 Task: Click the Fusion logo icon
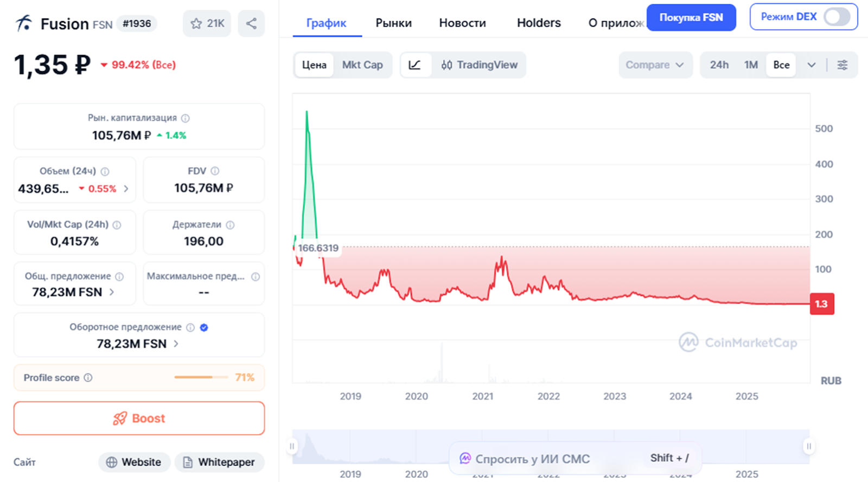[x=24, y=23]
